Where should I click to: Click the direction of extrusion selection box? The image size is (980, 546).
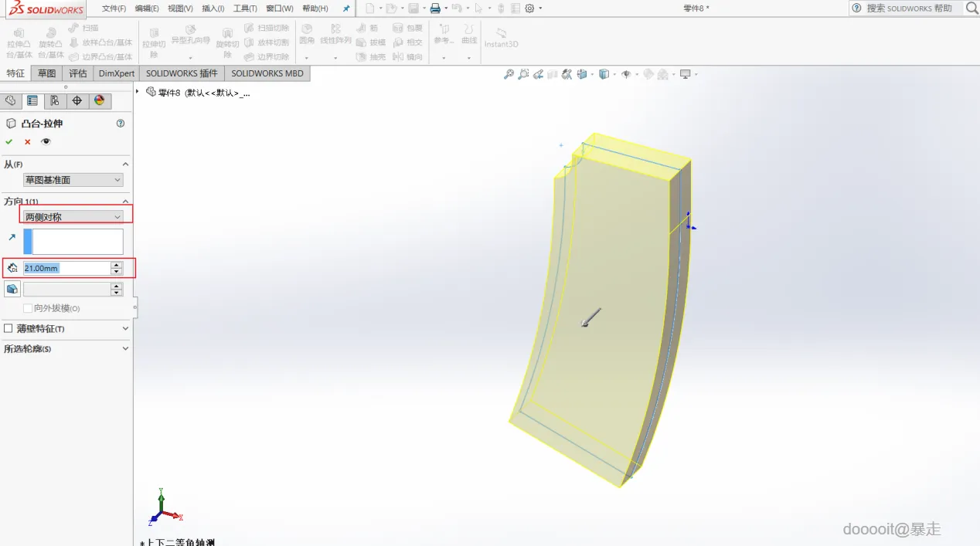[73, 242]
